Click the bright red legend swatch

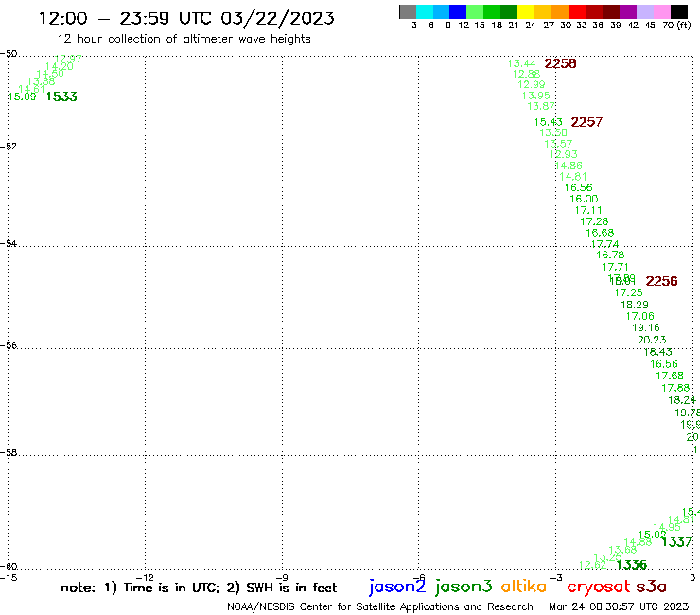pos(577,12)
